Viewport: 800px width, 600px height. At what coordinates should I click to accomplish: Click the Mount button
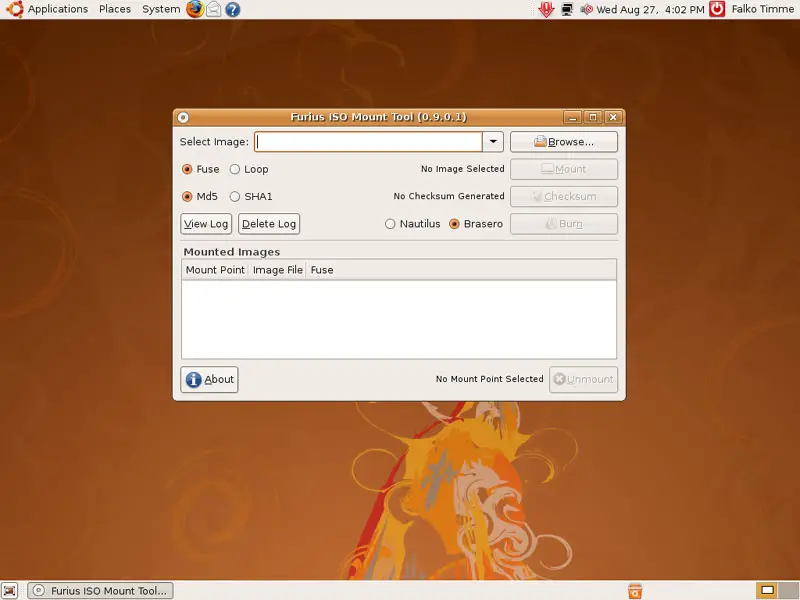(564, 169)
